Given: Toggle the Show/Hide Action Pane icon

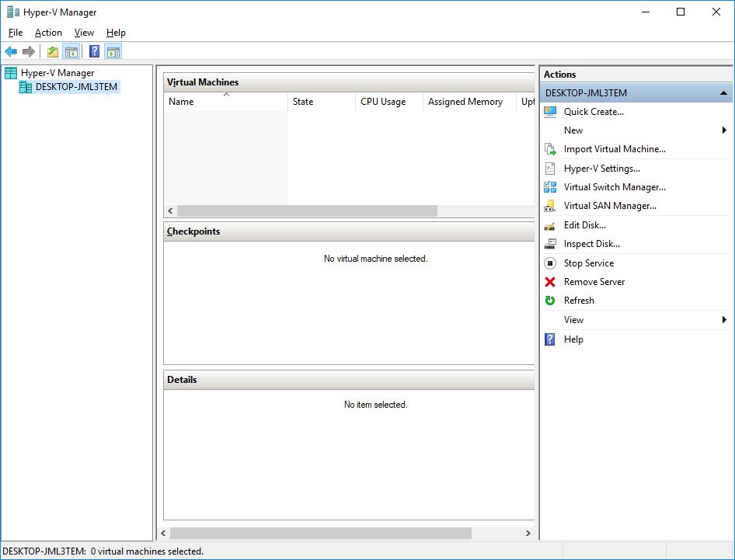Looking at the screenshot, I should tap(113, 51).
